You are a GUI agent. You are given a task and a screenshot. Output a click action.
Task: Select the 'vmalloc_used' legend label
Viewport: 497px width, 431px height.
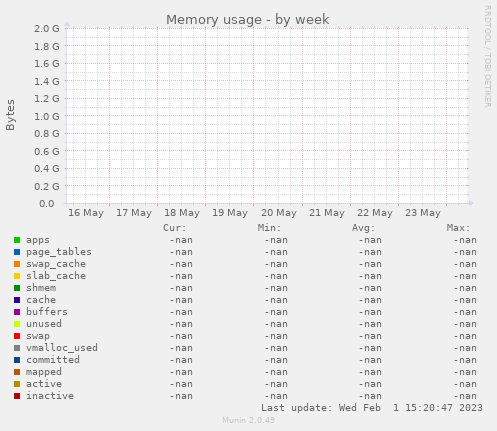coord(62,348)
